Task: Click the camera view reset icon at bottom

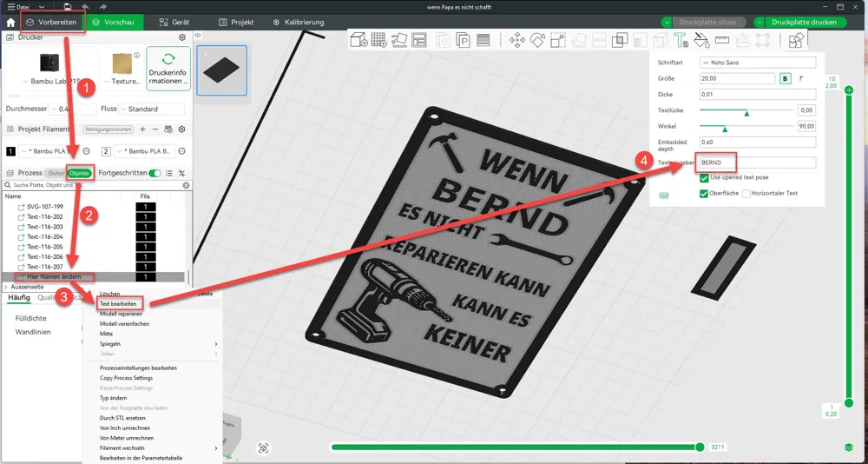Action: tap(264, 447)
